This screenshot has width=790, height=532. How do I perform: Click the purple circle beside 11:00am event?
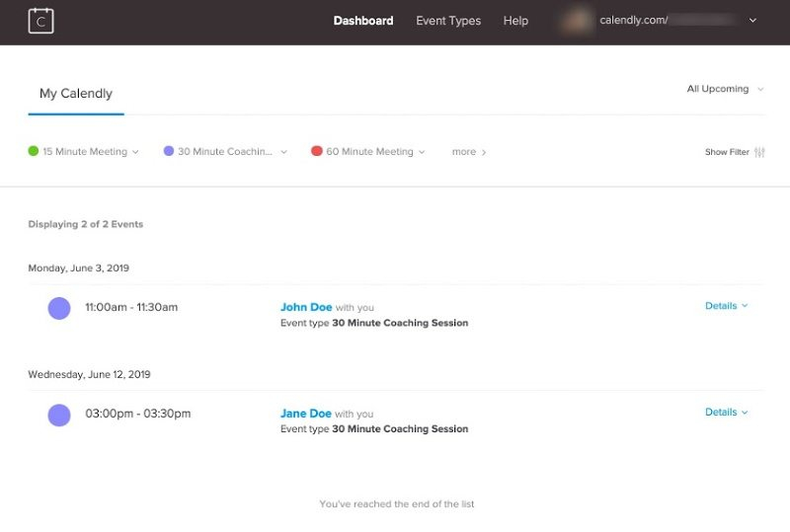tap(59, 308)
